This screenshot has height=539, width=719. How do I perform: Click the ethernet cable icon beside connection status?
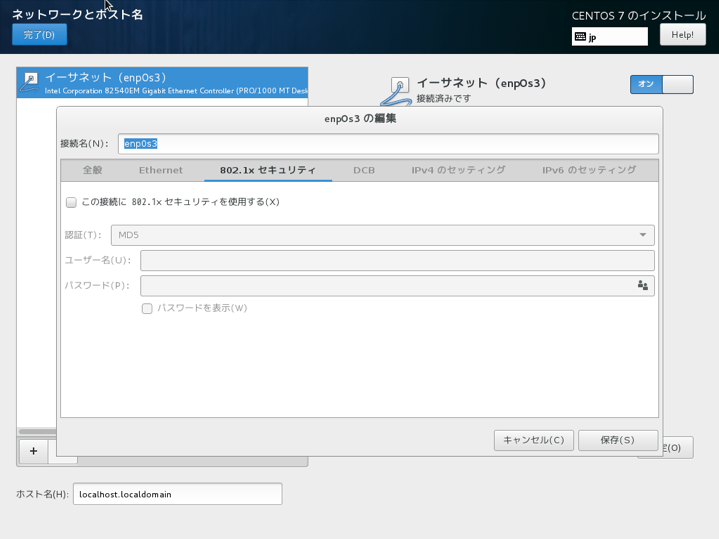tap(396, 91)
